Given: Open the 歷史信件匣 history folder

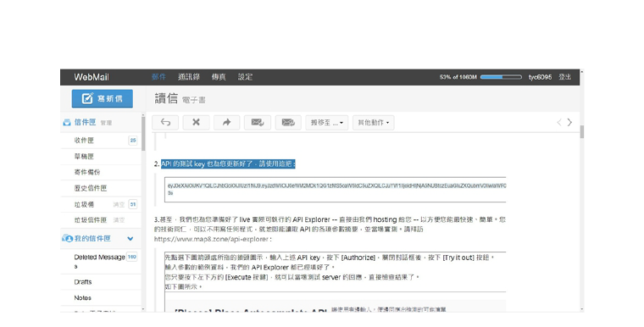Looking at the screenshot, I should pos(91,188).
